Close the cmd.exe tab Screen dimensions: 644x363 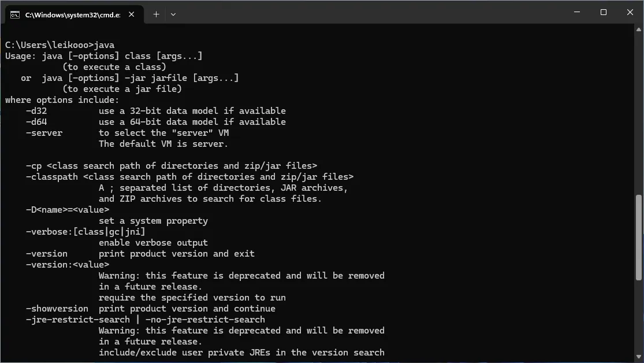click(x=132, y=14)
